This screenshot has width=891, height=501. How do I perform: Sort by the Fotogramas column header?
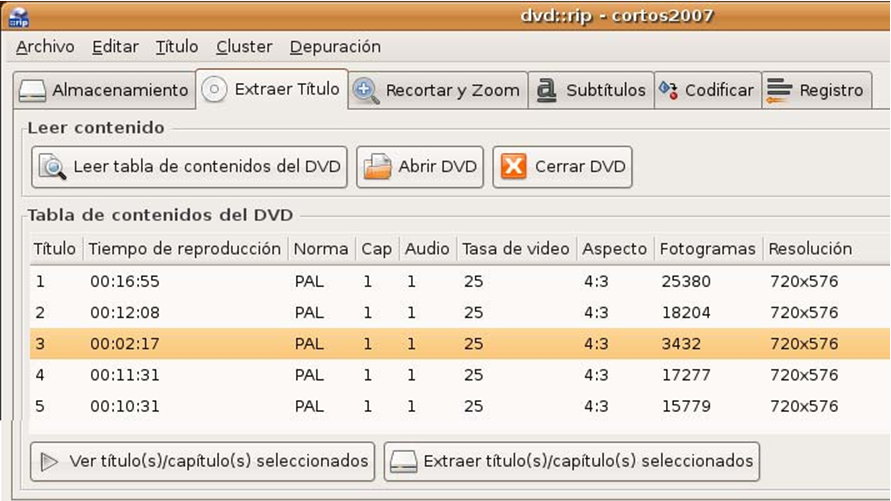tap(708, 249)
